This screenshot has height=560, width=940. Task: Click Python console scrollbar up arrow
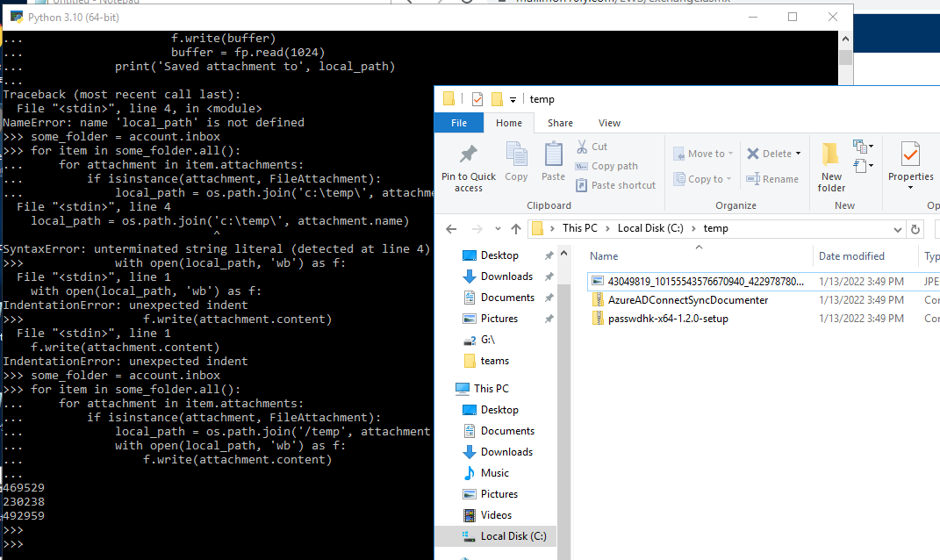coord(845,39)
